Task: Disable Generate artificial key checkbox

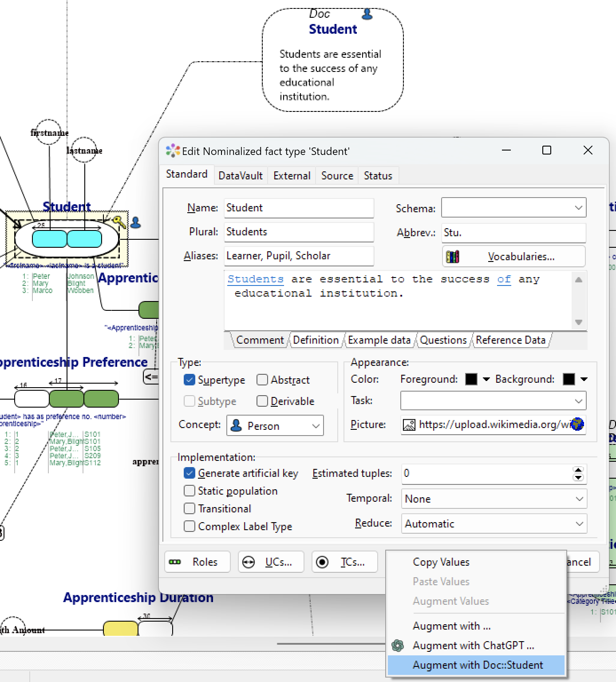Action: point(190,473)
